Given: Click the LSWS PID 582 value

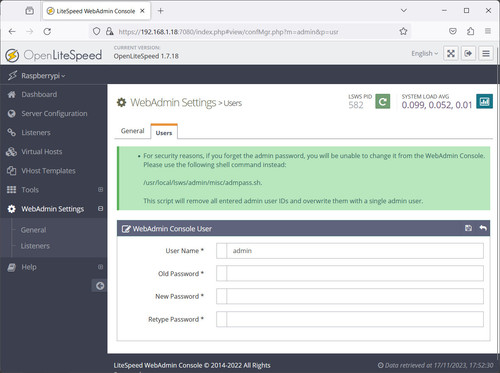Looking at the screenshot, I should (356, 105).
